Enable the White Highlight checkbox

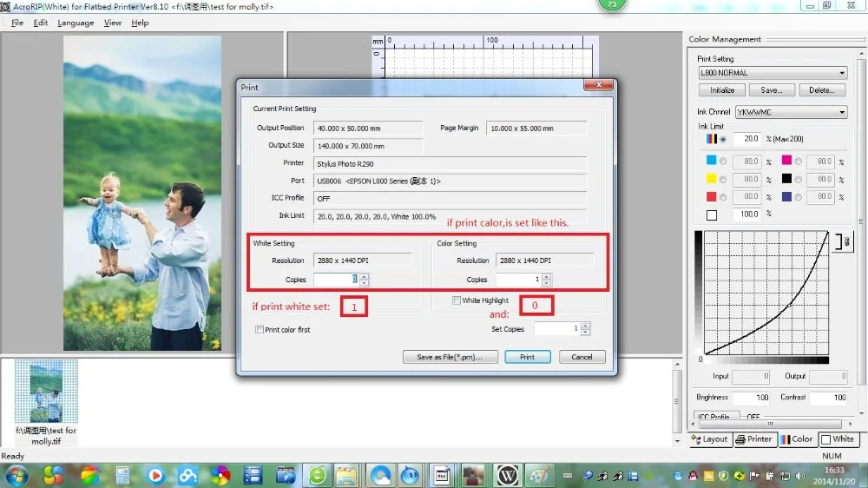point(457,300)
